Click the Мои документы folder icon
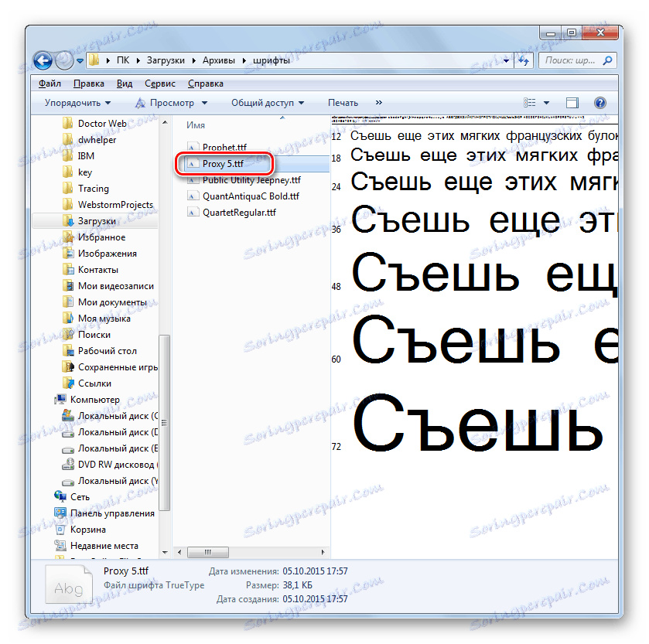The width and height of the screenshot is (649, 644). 67,302
